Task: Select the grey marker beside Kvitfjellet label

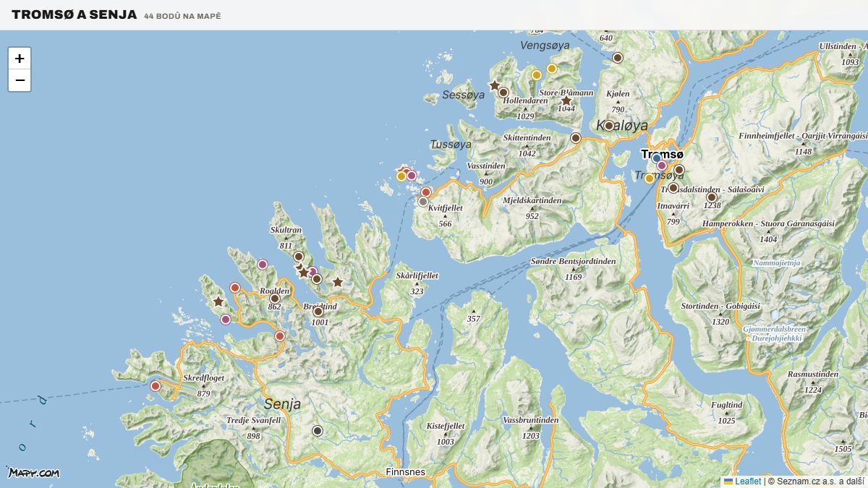Action: point(423,202)
